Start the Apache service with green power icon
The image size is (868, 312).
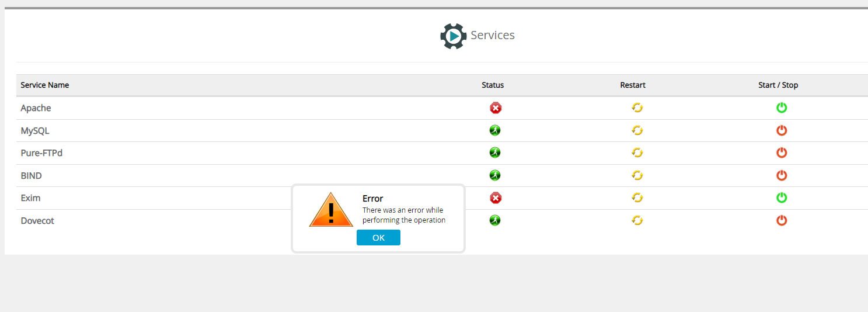(x=782, y=108)
